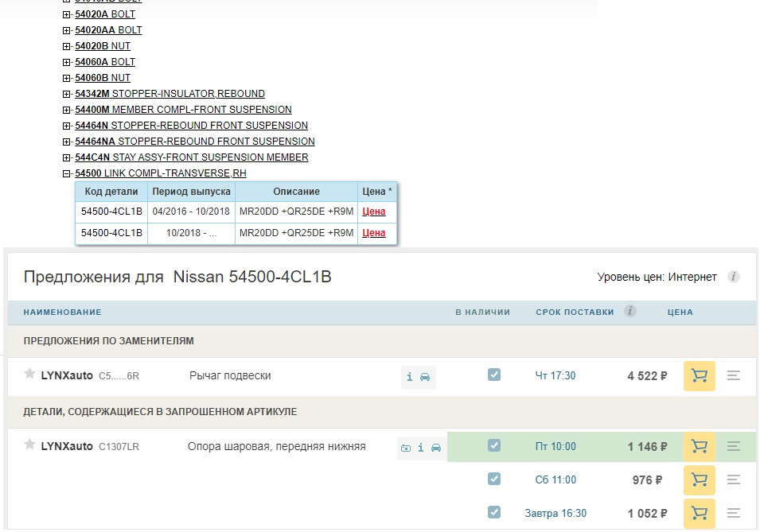Click the cart icon for the 1 146 ₽ offer
This screenshot has width=760, height=532.
(x=699, y=446)
